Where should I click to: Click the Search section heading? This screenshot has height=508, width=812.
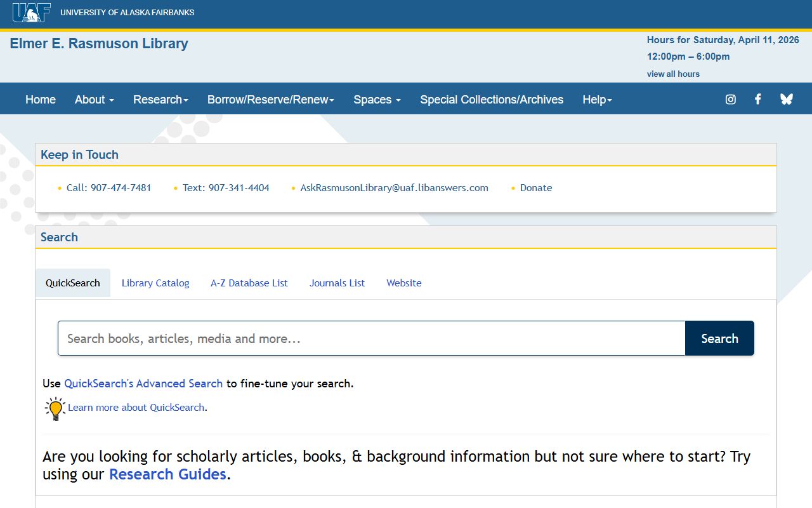click(59, 237)
